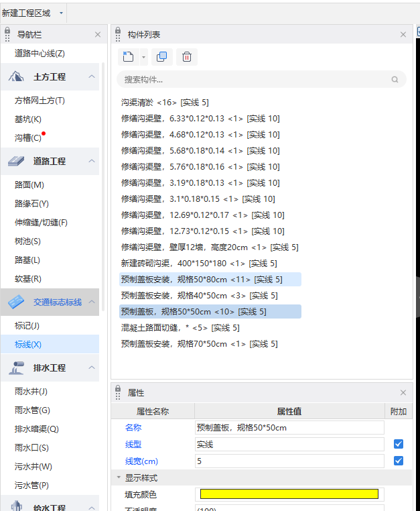Click the 线型 value field 实线
The height and width of the screenshot is (511, 420).
(289, 444)
